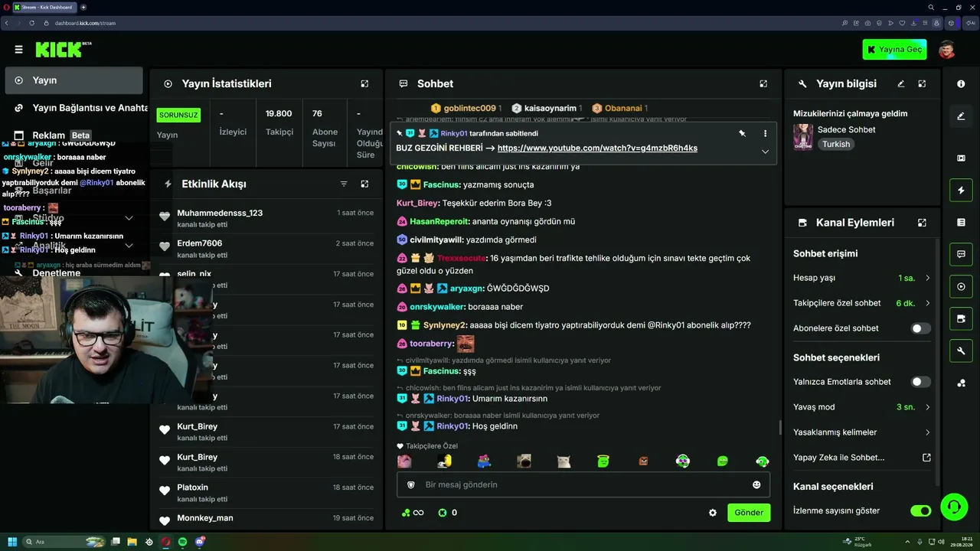
Task: Select the white cat emote
Action: (563, 461)
